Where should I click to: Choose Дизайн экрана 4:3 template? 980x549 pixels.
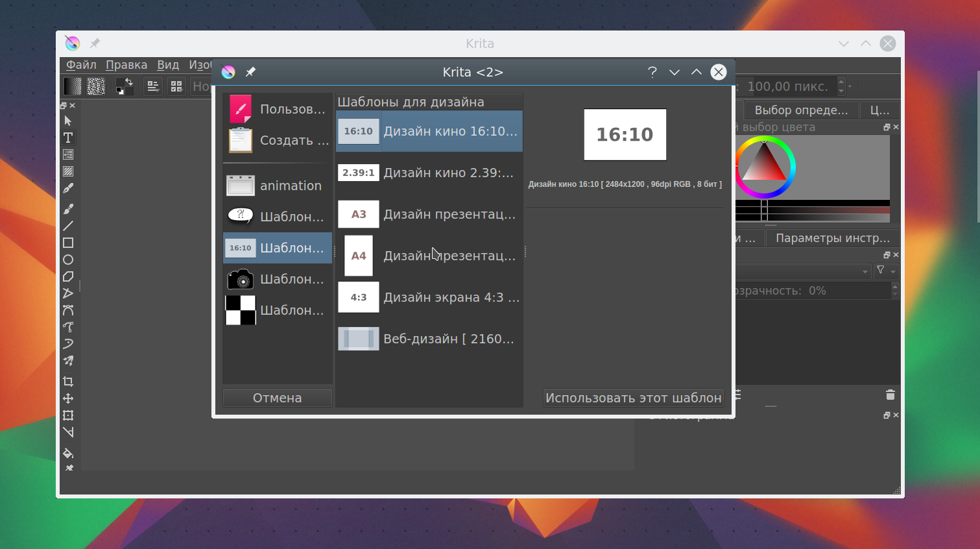click(429, 297)
